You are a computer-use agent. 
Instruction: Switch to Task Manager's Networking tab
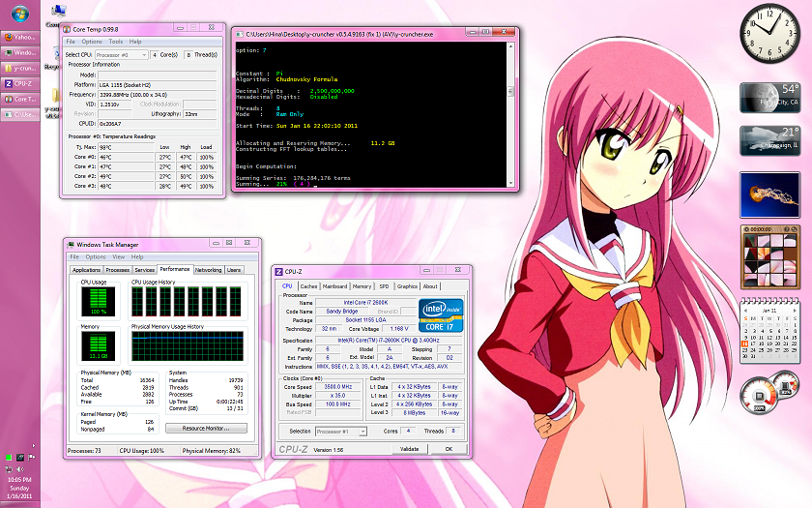click(x=208, y=270)
